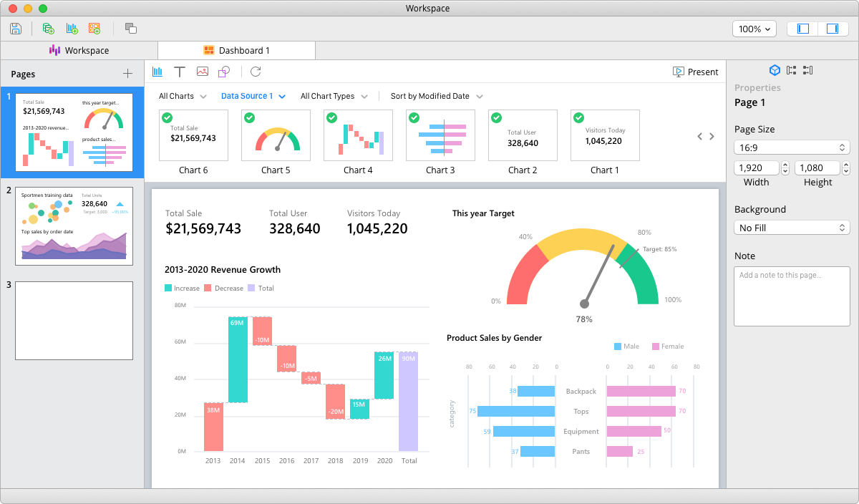859x504 pixels.
Task: Click the Height stepper arrows
Action: tap(846, 168)
